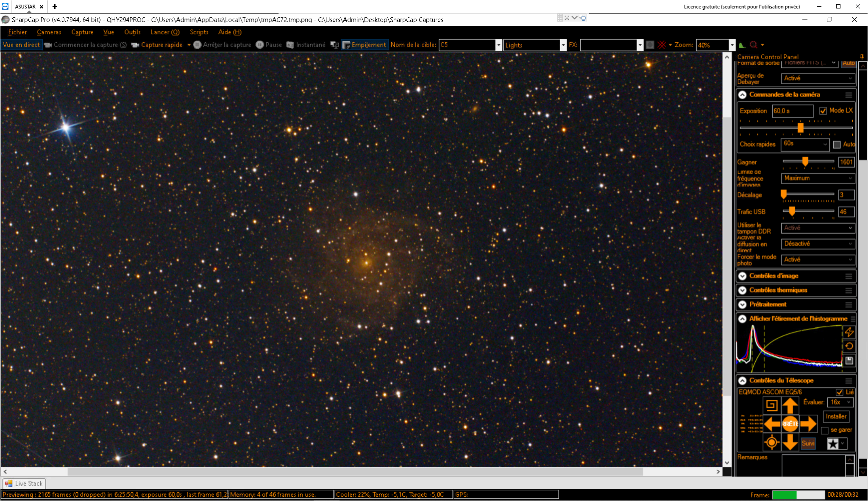The image size is (868, 501).
Task: Open the Vue menu
Action: pos(108,32)
